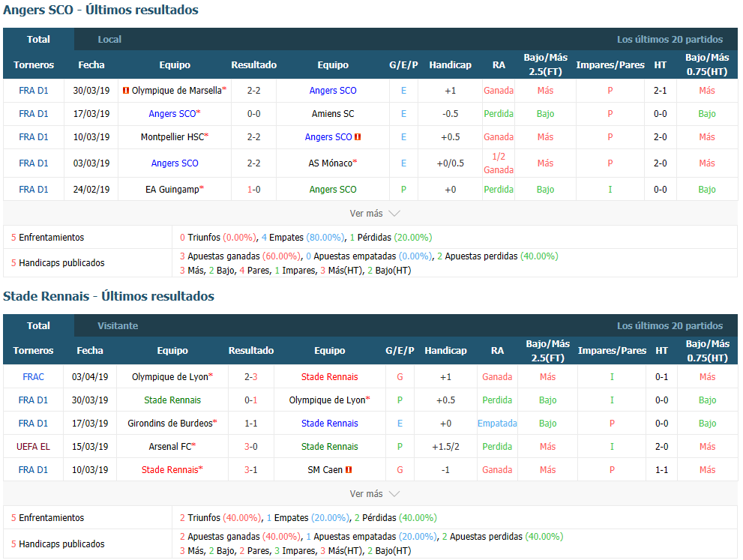The image size is (743, 560).
Task: Click the 'Stade Rennais - Últimos resultados' heading
Action: pos(109,296)
